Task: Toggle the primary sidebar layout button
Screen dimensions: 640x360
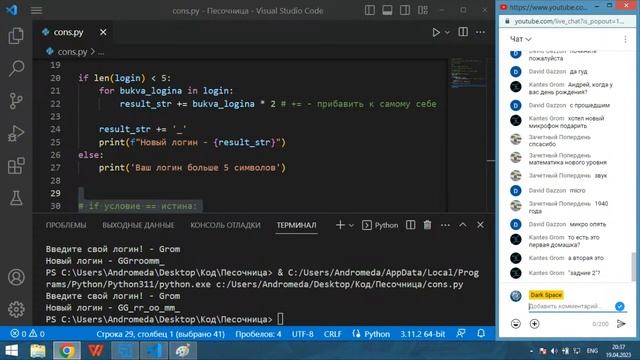Action: 370,10
